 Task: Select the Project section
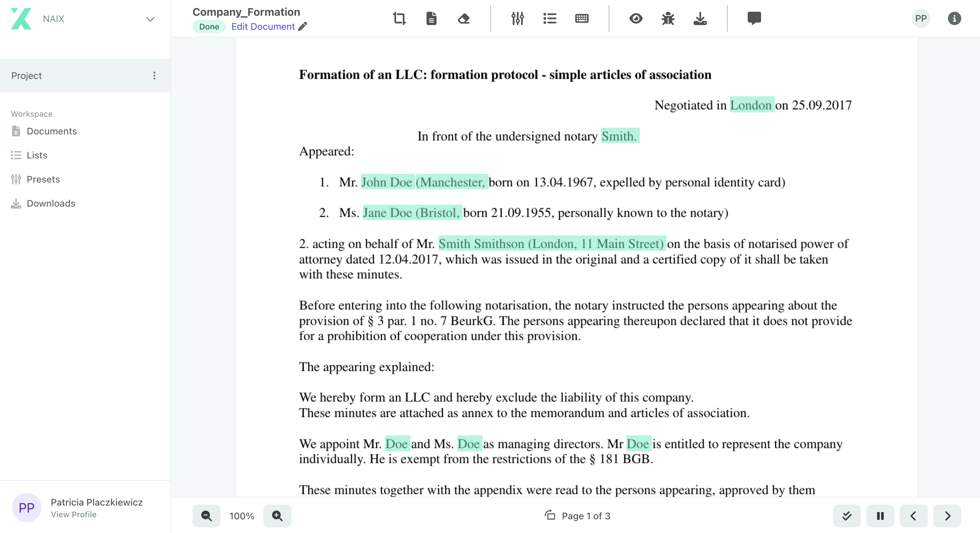point(85,75)
